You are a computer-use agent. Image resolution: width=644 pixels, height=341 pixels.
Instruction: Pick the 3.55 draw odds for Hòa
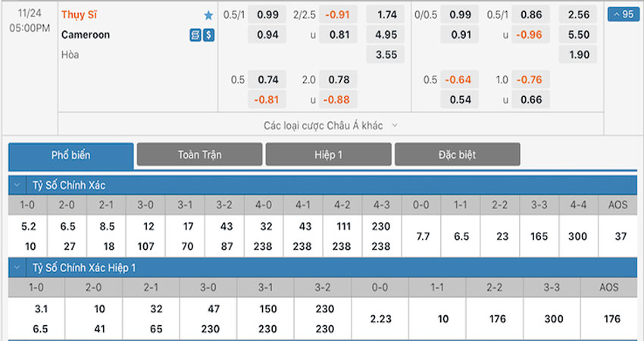click(x=386, y=55)
